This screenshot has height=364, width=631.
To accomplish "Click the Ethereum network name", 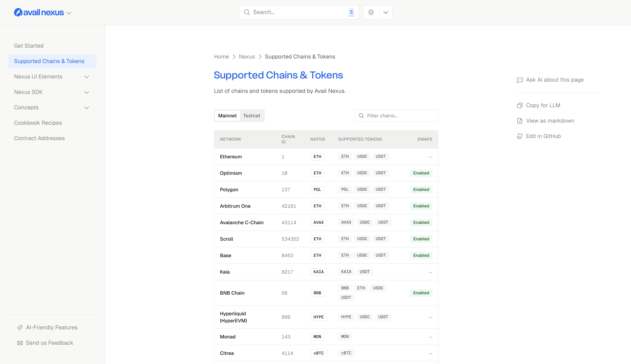I will click(231, 157).
